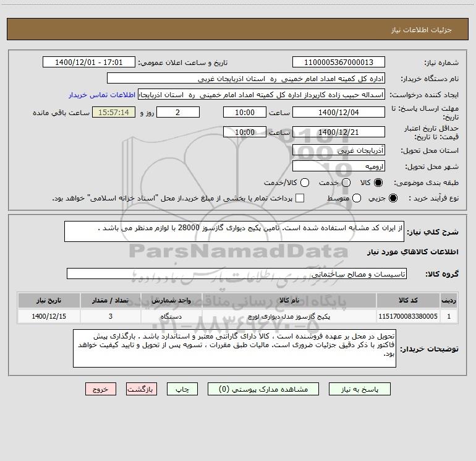Click the نوع فرآیند خرید label

pos(433,198)
